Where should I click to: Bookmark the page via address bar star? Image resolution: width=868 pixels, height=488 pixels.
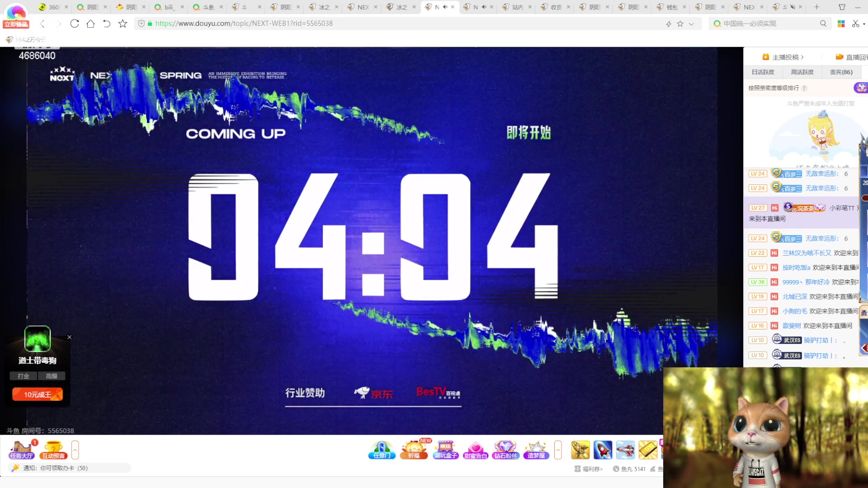coord(680,23)
